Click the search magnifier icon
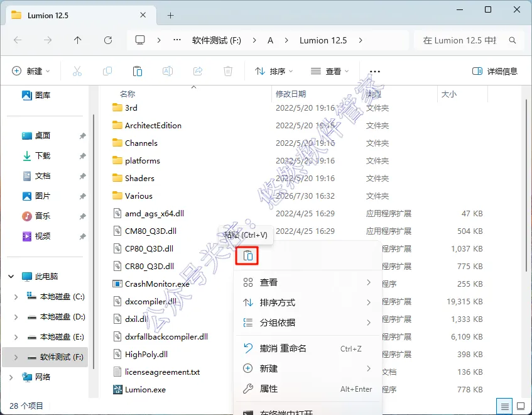532x415 pixels. tap(513, 40)
